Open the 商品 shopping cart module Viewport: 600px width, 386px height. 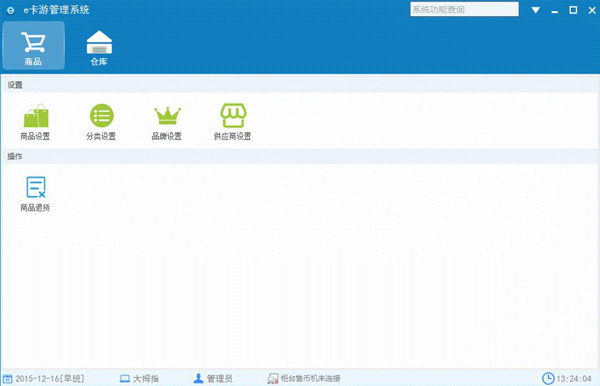coord(34,46)
